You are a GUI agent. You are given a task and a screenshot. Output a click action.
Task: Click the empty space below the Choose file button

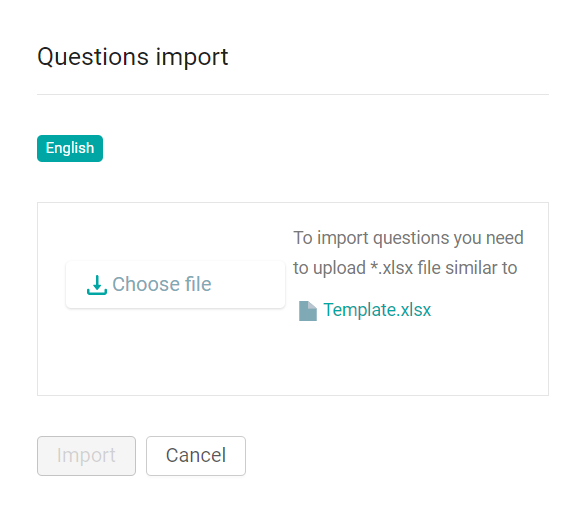pos(175,350)
